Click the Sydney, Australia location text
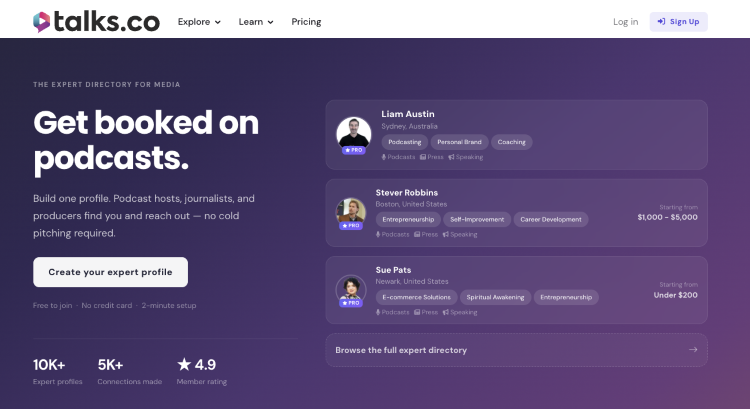 tap(409, 126)
